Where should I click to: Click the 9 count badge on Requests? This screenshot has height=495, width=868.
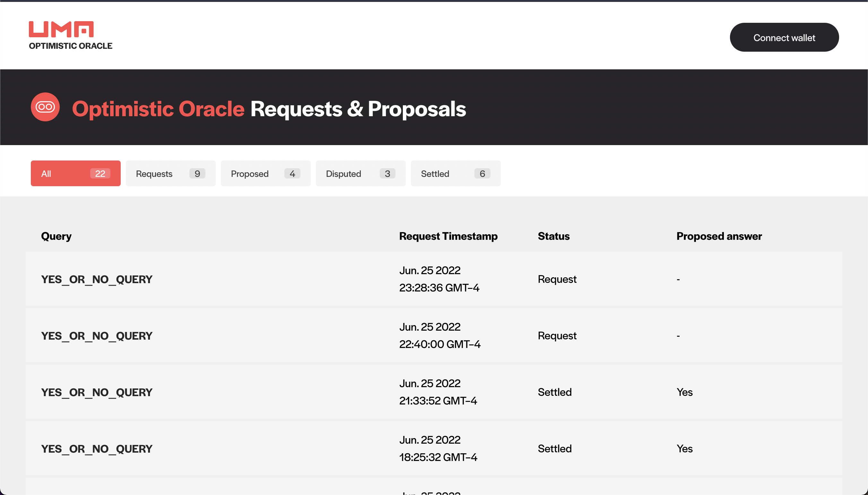pyautogui.click(x=197, y=173)
